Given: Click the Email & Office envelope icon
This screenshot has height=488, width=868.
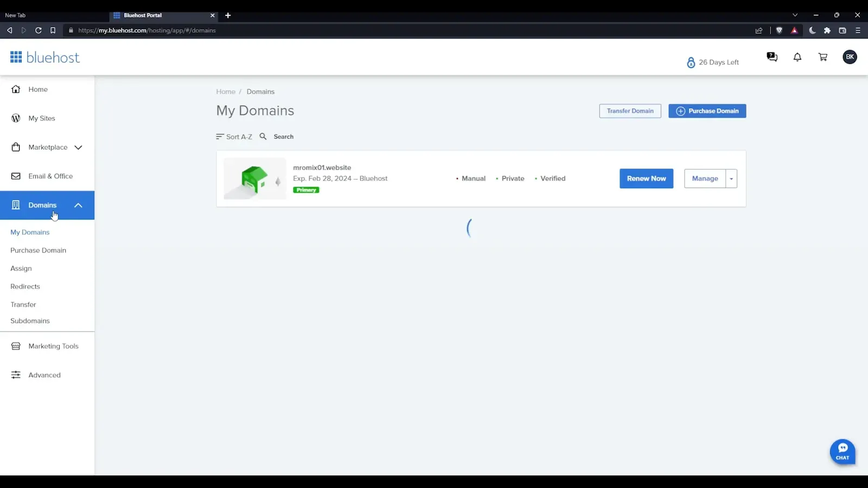Looking at the screenshot, I should pyautogui.click(x=16, y=176).
